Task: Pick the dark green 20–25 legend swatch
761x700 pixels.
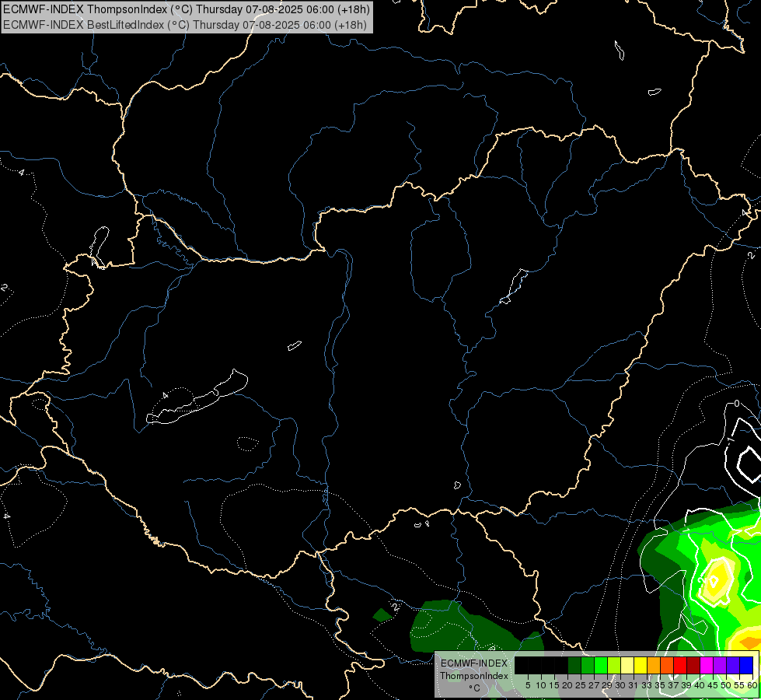Action: tap(574, 665)
